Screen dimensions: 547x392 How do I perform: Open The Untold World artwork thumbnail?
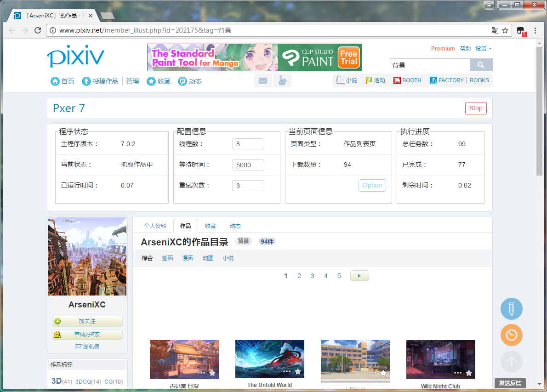click(270, 359)
